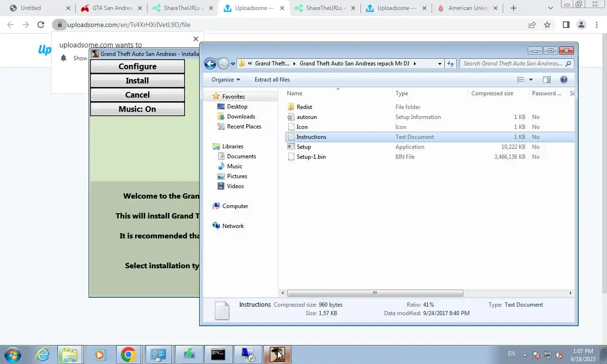The height and width of the screenshot is (364, 607).
Task: Click the Explorer refresh button
Action: pyautogui.click(x=451, y=64)
